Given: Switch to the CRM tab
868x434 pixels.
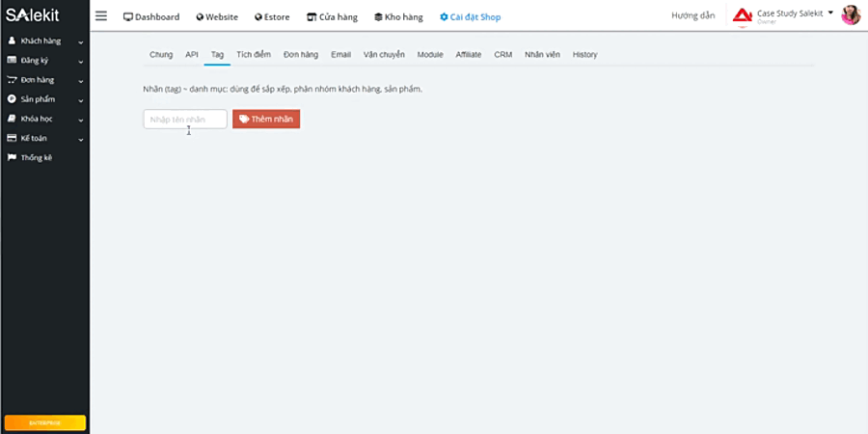Looking at the screenshot, I should tap(502, 54).
